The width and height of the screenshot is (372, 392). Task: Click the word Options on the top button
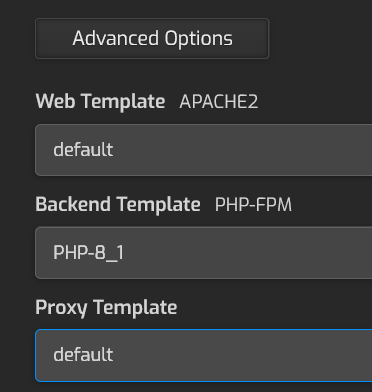199,39
